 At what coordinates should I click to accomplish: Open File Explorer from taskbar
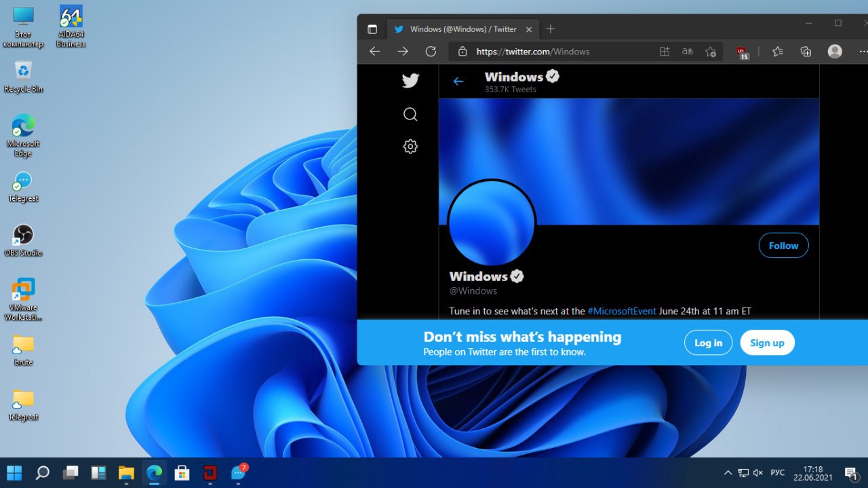126,472
